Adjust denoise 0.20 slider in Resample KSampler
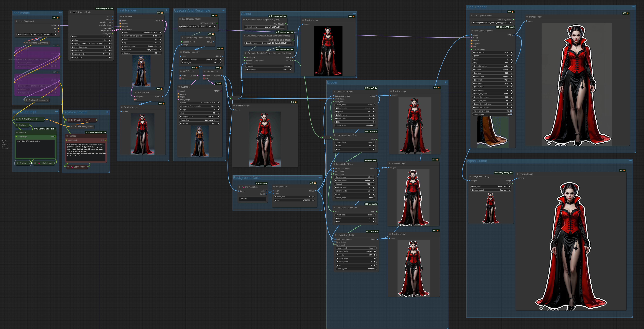This screenshot has width=644, height=329. (x=199, y=123)
